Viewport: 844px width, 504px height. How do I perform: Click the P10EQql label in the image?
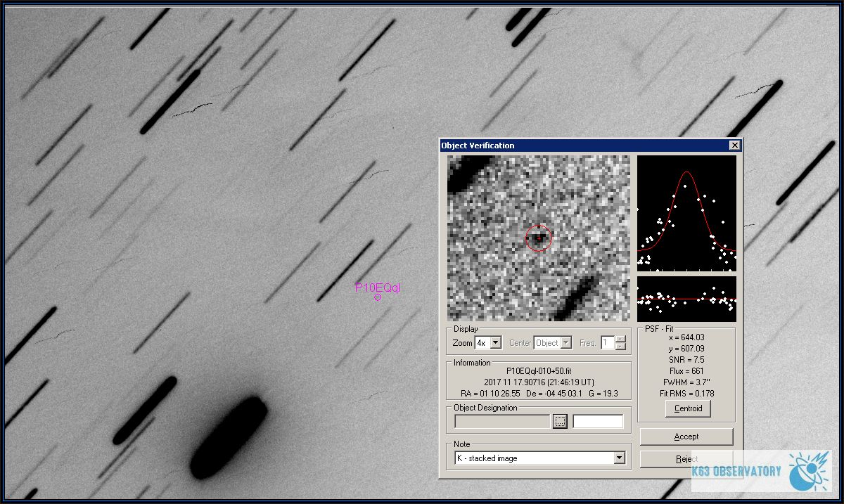378,287
